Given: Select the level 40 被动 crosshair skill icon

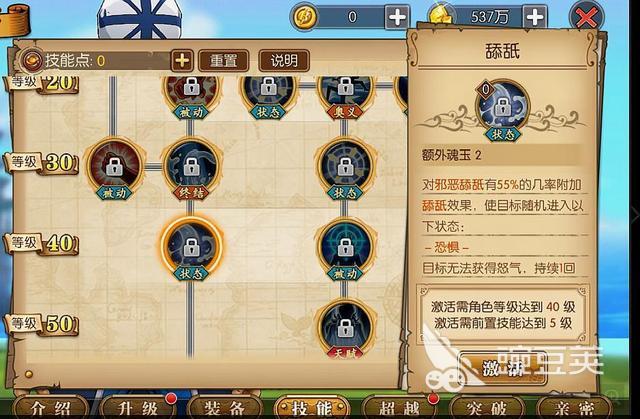Looking at the screenshot, I should coord(345,248).
